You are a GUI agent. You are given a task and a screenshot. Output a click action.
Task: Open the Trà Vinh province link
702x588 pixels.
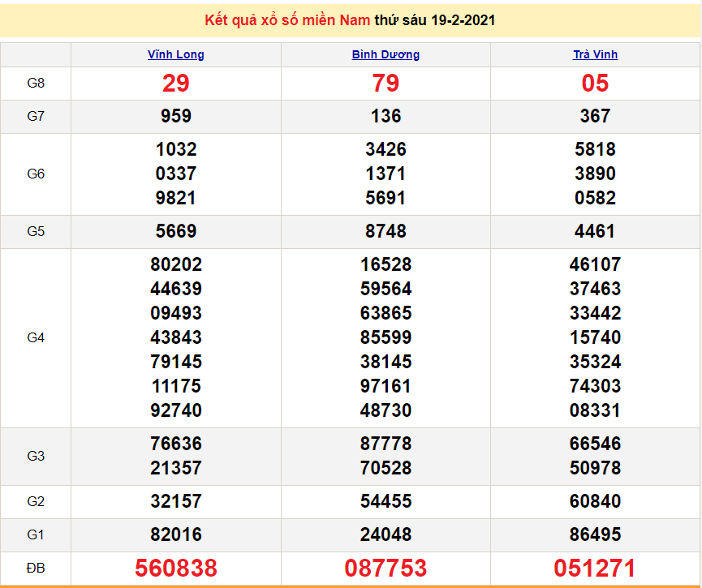pyautogui.click(x=595, y=54)
